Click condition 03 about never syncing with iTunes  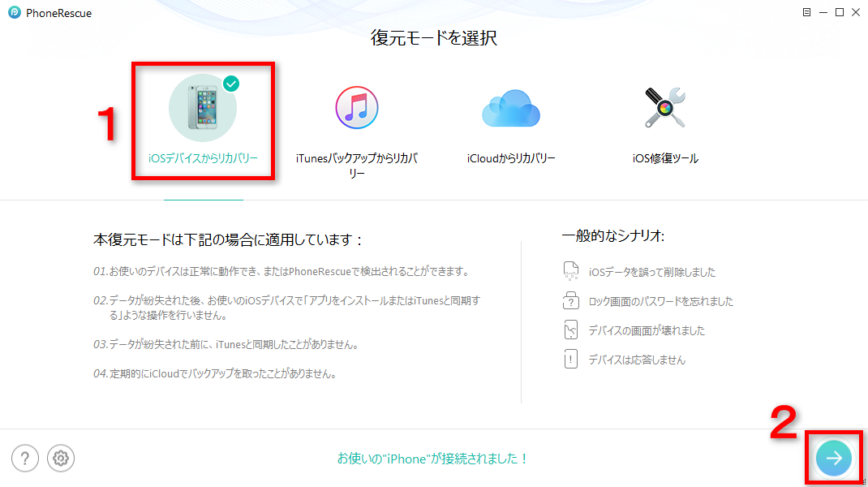coord(226,345)
